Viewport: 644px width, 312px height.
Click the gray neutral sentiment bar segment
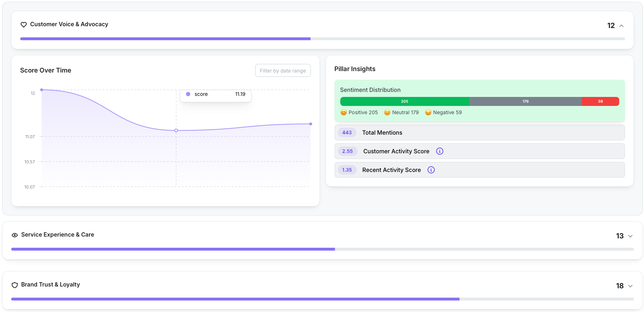click(x=525, y=101)
